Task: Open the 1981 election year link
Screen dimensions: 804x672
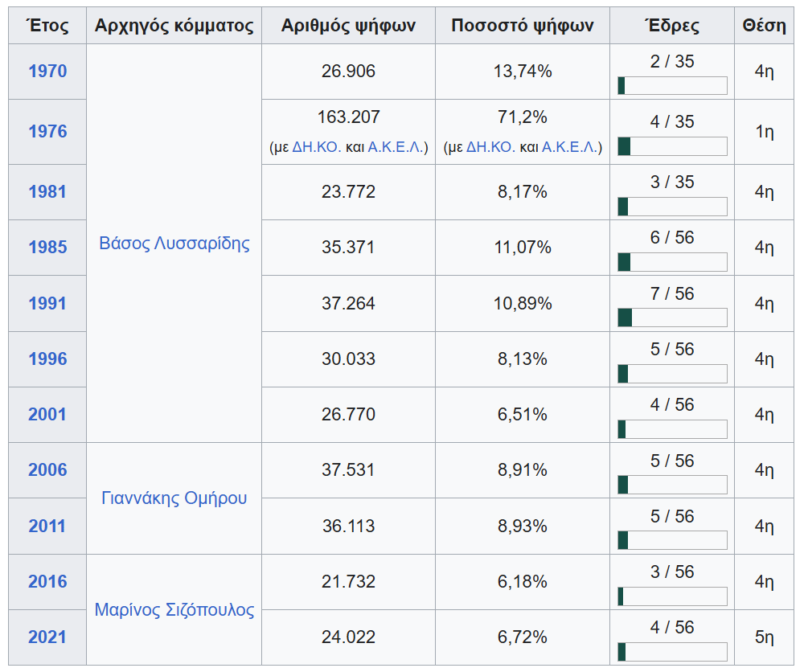Action: 47,192
